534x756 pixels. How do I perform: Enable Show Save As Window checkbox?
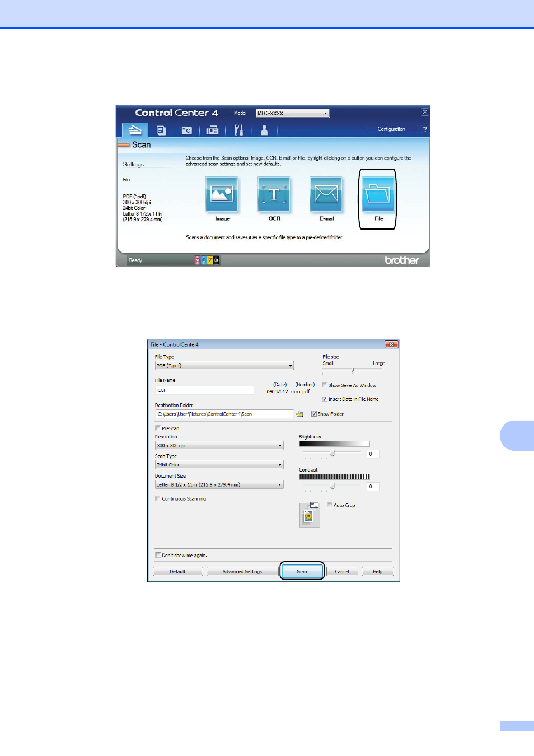coord(325,385)
